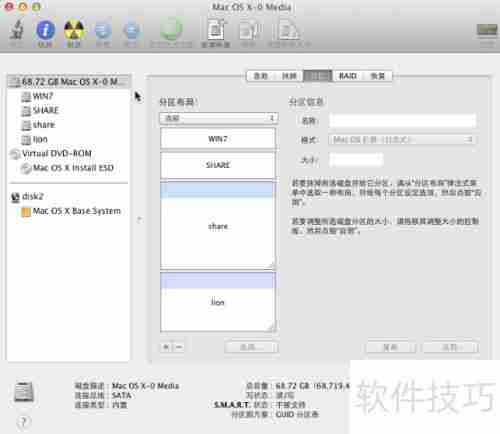500x434 pixels.
Task: Click the disk2 disk image icon
Action: [15, 197]
